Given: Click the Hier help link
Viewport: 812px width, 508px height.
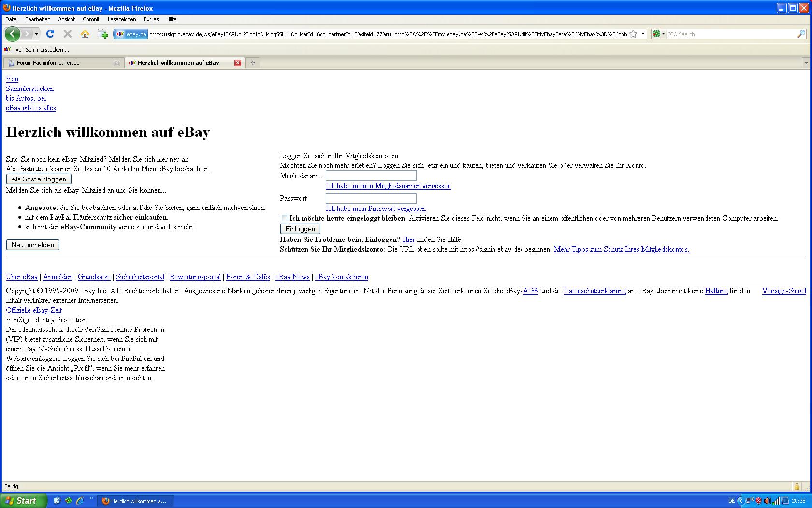Looking at the screenshot, I should [x=408, y=239].
